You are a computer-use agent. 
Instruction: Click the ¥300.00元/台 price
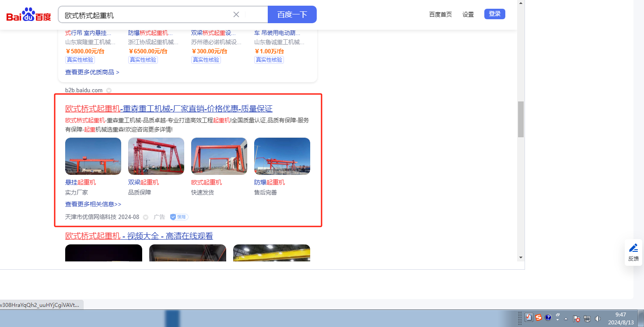point(209,51)
